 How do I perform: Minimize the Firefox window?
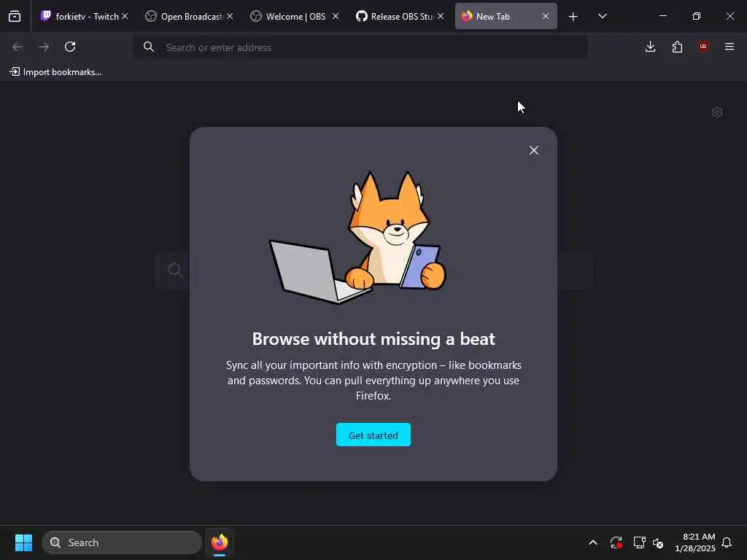662,16
